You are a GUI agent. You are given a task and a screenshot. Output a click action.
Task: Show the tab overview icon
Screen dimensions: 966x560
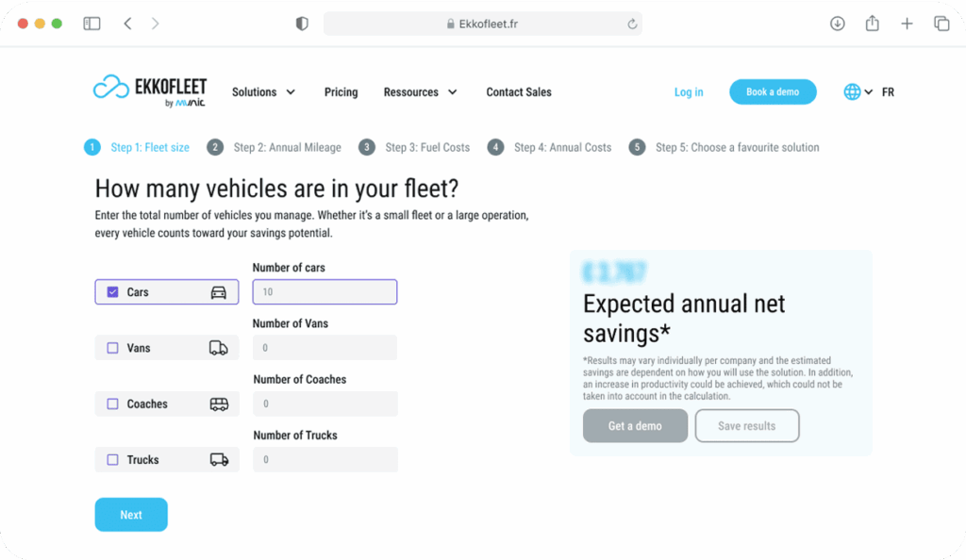(941, 24)
